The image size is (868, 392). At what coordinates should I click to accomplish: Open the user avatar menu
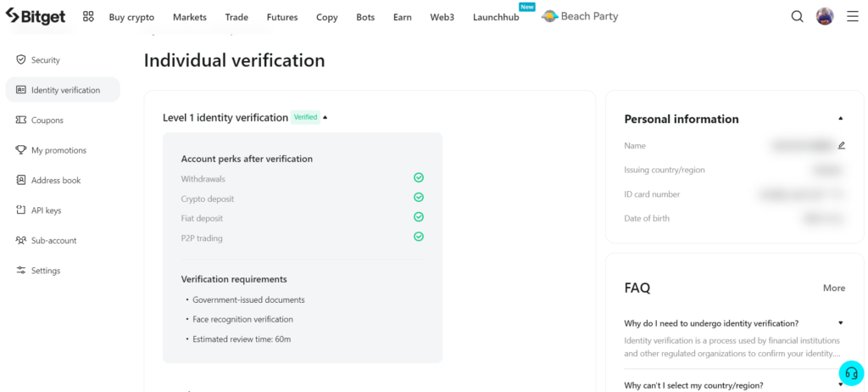point(825,17)
